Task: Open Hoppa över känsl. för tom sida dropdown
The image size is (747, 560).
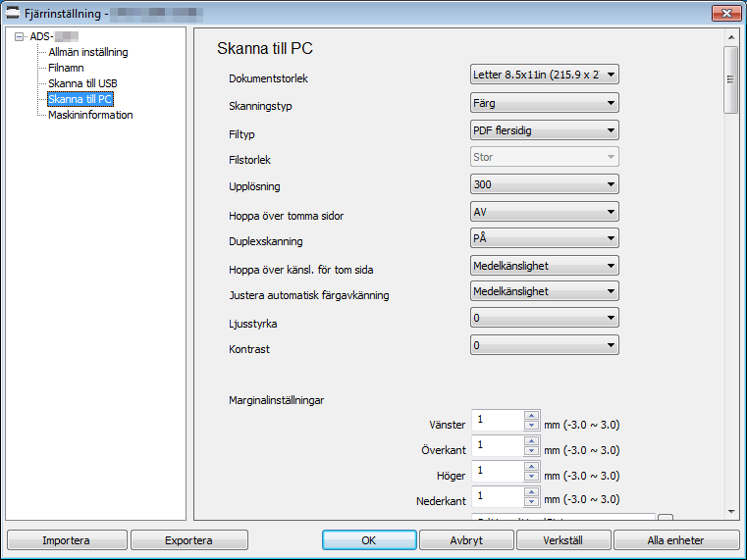Action: point(545,266)
